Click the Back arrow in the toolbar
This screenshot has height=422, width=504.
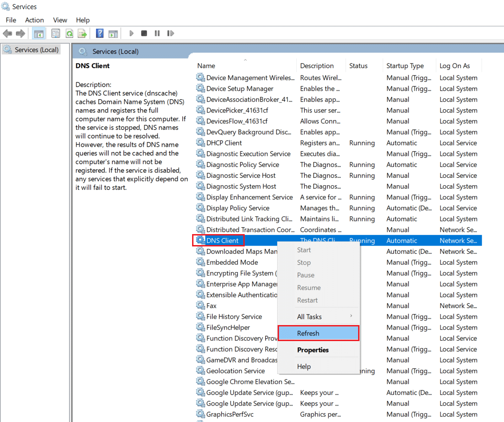tap(7, 33)
